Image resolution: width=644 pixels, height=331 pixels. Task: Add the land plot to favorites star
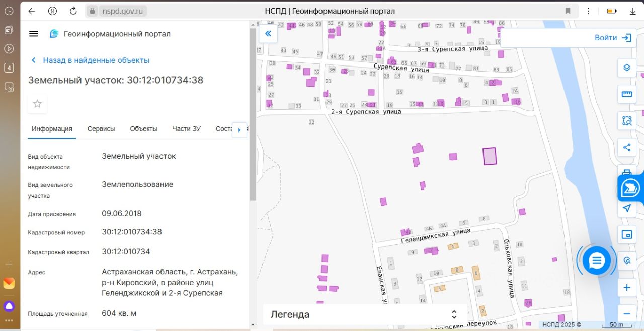(x=37, y=104)
